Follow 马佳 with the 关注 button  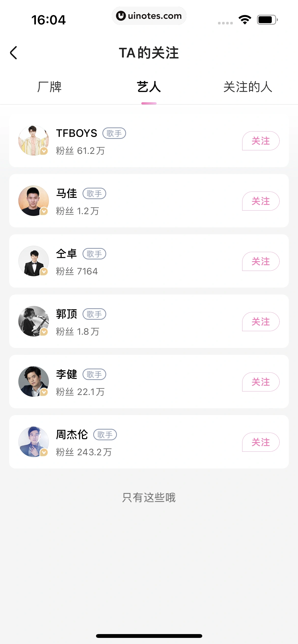coord(261,201)
